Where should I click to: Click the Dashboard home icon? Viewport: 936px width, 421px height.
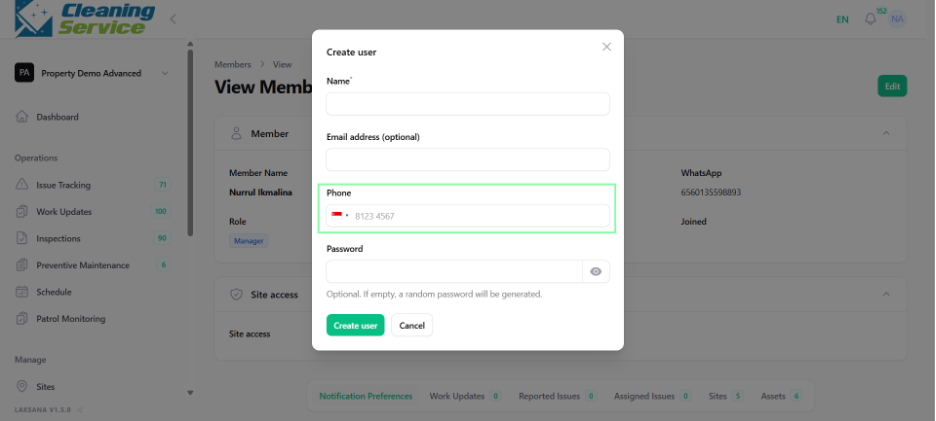pyautogui.click(x=21, y=116)
